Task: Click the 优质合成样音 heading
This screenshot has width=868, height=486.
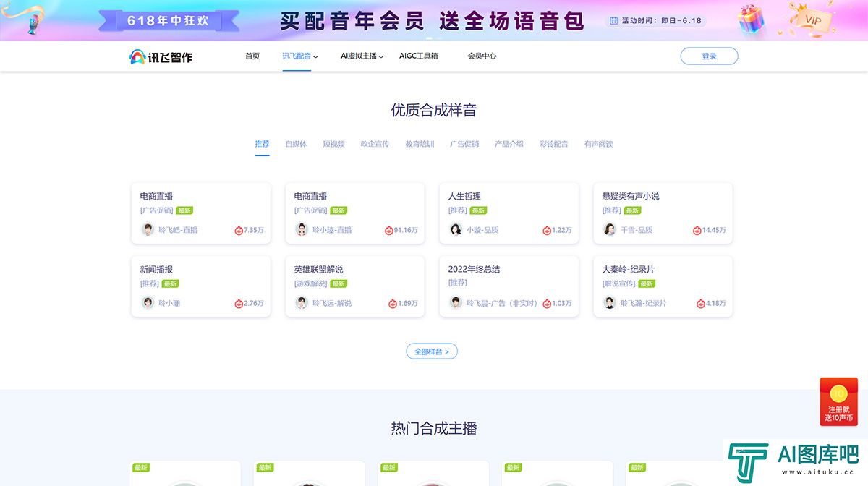Action: pos(434,110)
